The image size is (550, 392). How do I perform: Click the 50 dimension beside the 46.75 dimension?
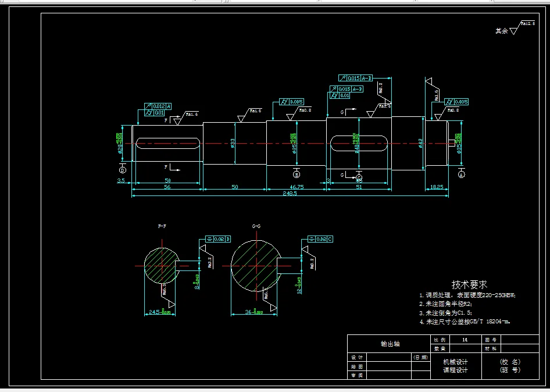click(x=235, y=187)
